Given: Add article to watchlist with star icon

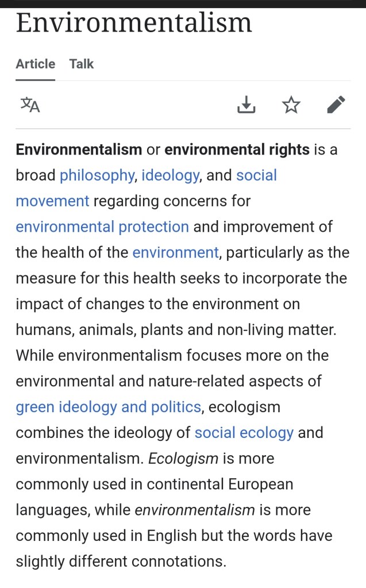Looking at the screenshot, I should coord(291,105).
